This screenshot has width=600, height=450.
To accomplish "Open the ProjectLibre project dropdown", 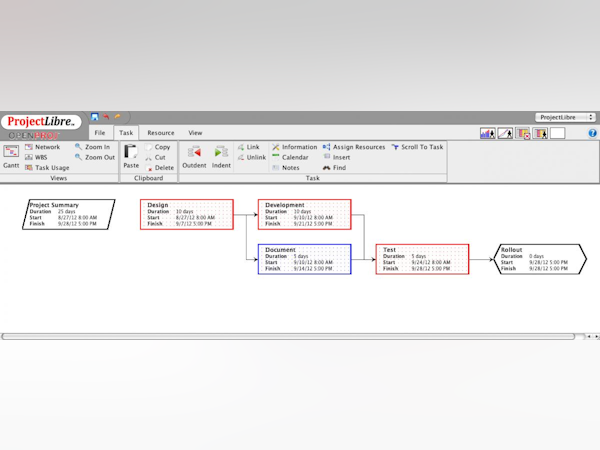I will [x=566, y=117].
